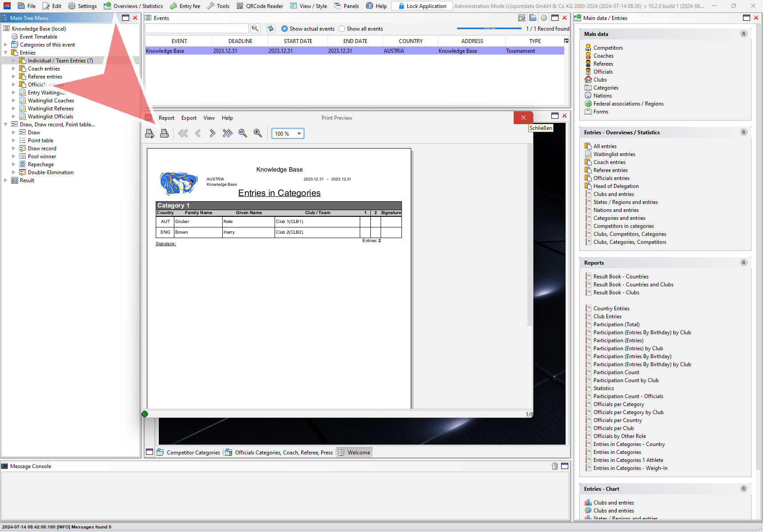Switch to the Competitor Categories tab
The width and height of the screenshot is (763, 532).
[193, 453]
